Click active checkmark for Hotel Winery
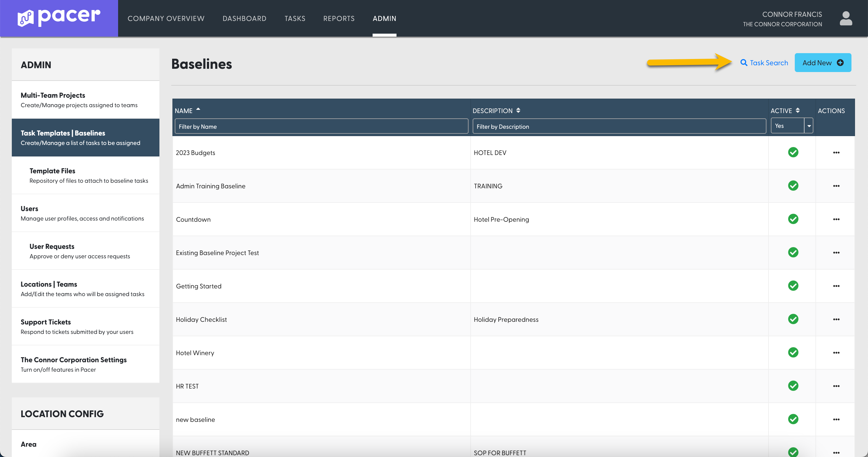This screenshot has width=868, height=457. click(x=793, y=352)
